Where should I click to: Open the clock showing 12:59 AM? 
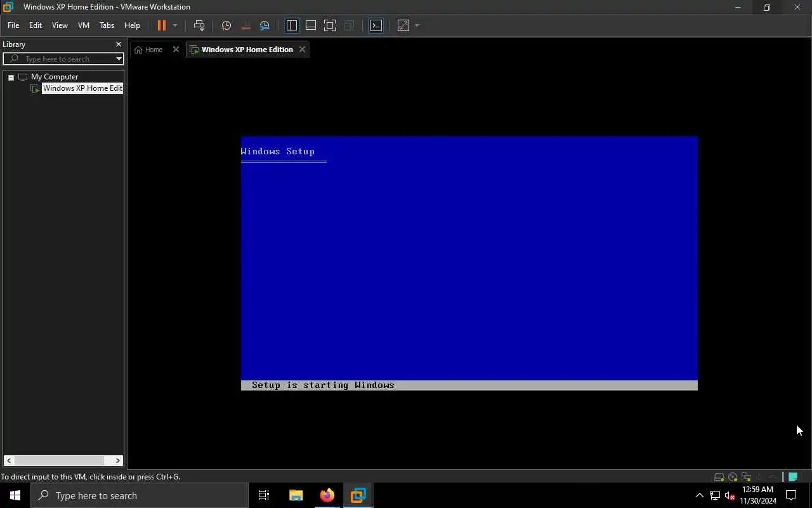(x=758, y=495)
